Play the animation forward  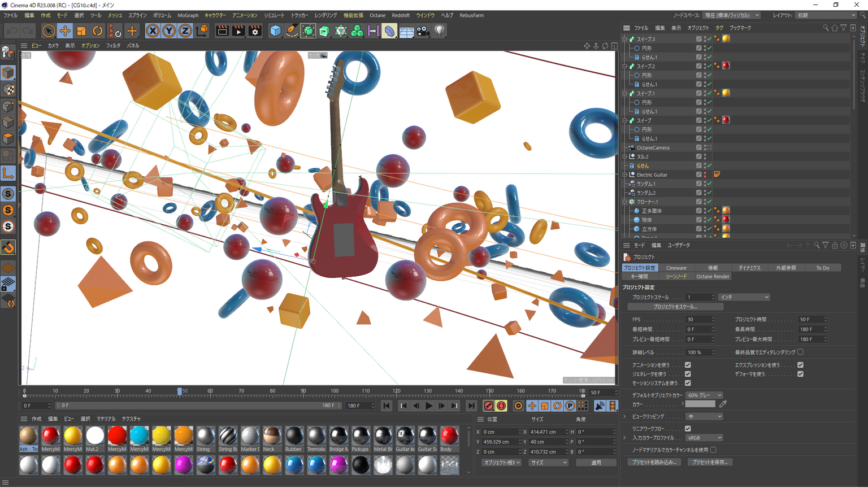coord(429,406)
